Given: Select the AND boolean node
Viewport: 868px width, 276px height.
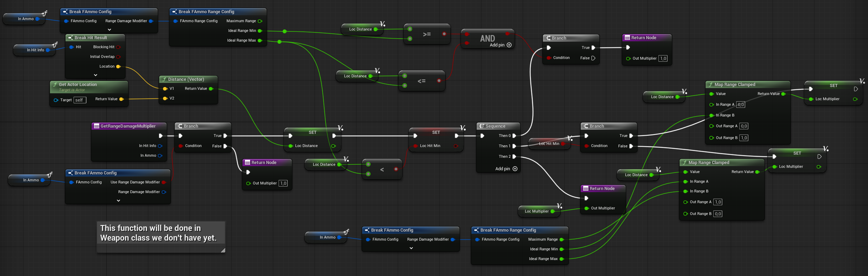Looking at the screenshot, I should pyautogui.click(x=487, y=38).
